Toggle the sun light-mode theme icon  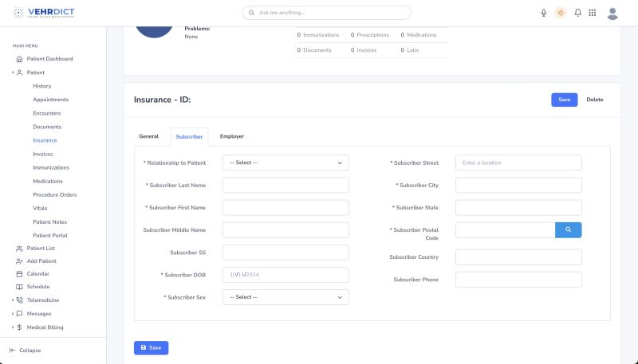click(x=561, y=13)
